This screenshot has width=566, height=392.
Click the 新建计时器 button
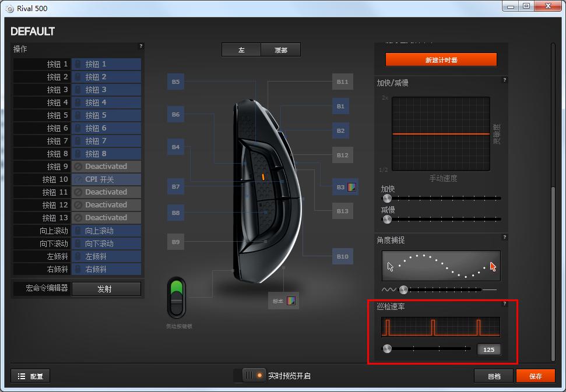click(x=441, y=59)
